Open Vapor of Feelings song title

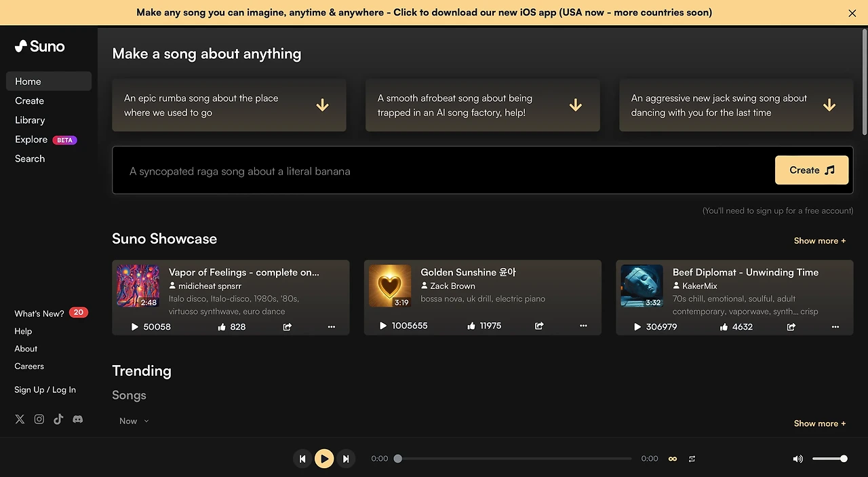244,272
